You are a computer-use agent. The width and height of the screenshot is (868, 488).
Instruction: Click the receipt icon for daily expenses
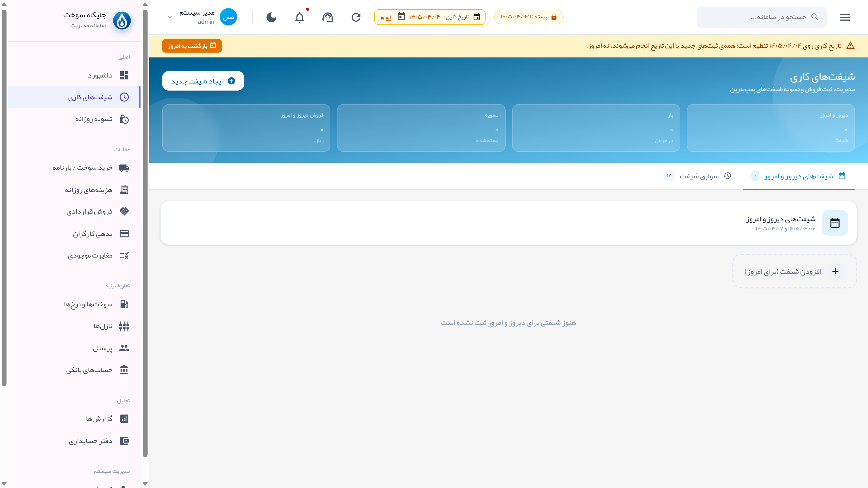[x=124, y=190]
